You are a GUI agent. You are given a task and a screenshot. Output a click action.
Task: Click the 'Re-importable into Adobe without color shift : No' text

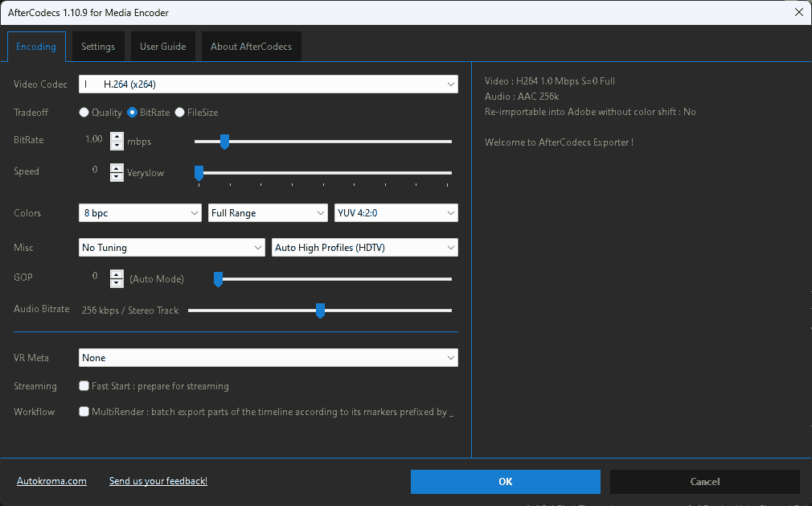590,112
